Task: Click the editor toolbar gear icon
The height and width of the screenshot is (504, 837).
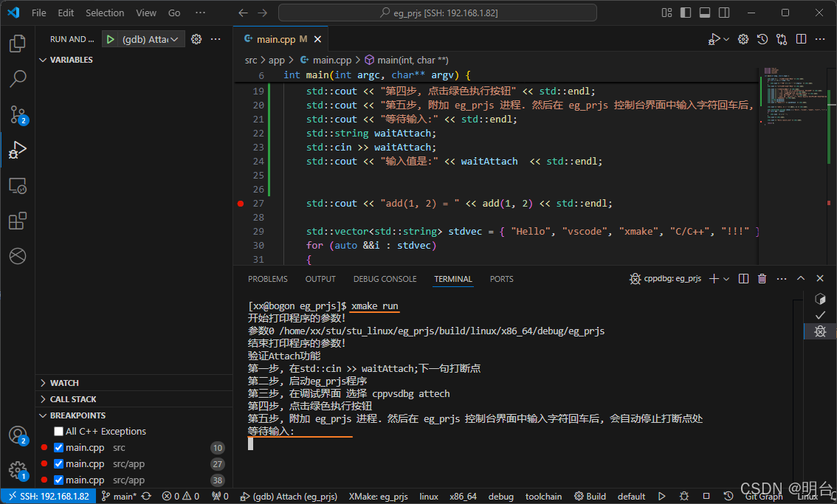Action: (743, 39)
